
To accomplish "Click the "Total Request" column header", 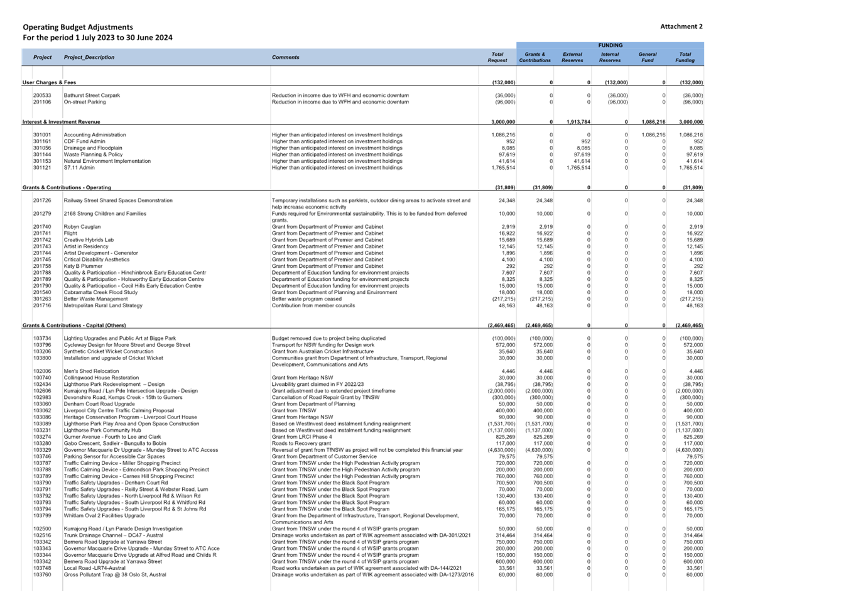I will pos(497,57).
